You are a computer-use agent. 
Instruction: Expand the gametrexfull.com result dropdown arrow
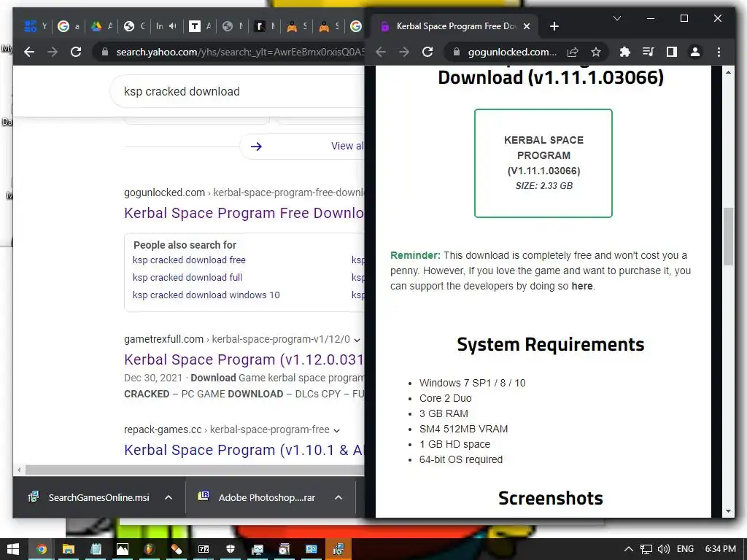click(x=357, y=340)
